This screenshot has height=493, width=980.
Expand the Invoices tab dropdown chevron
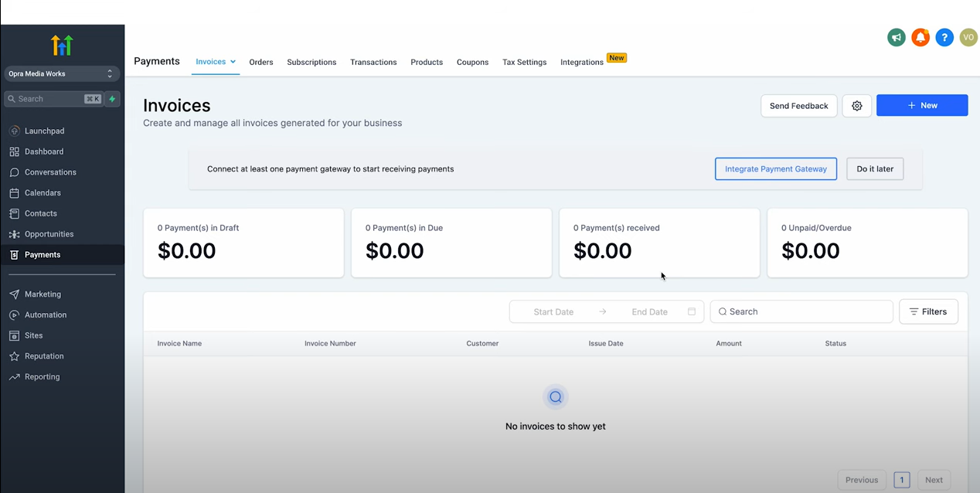pos(233,62)
